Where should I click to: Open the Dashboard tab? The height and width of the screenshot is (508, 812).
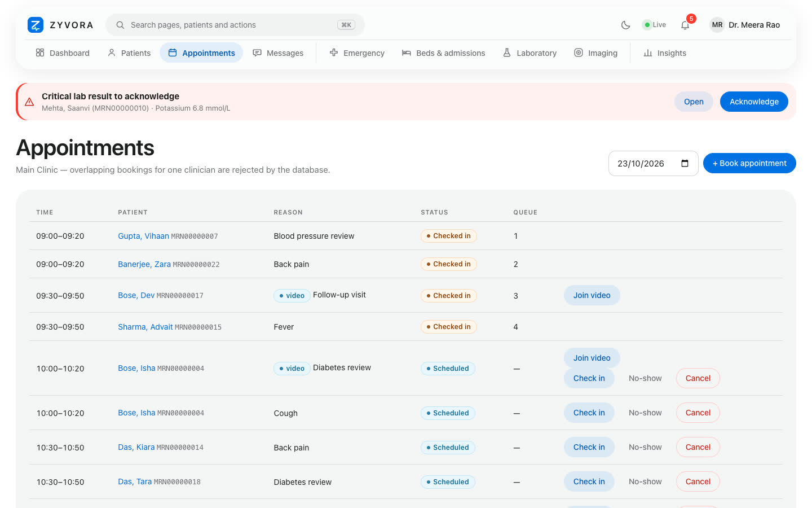tap(63, 53)
